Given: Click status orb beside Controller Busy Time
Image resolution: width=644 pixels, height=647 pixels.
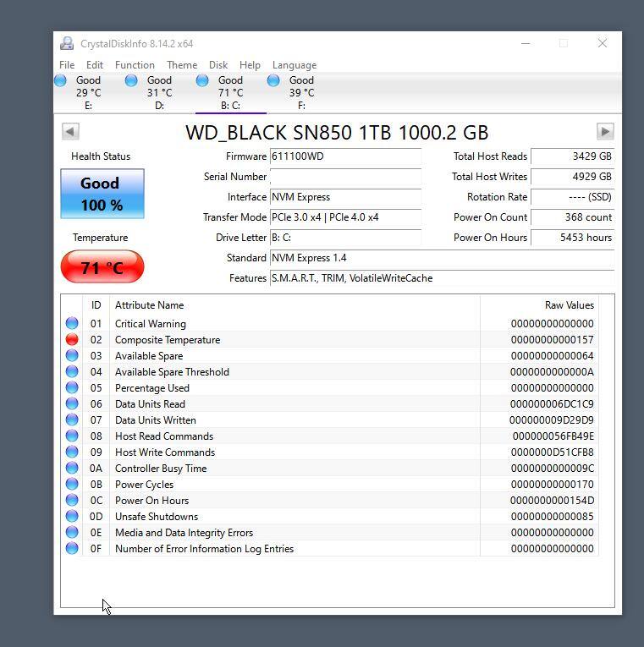Looking at the screenshot, I should click(x=72, y=468).
